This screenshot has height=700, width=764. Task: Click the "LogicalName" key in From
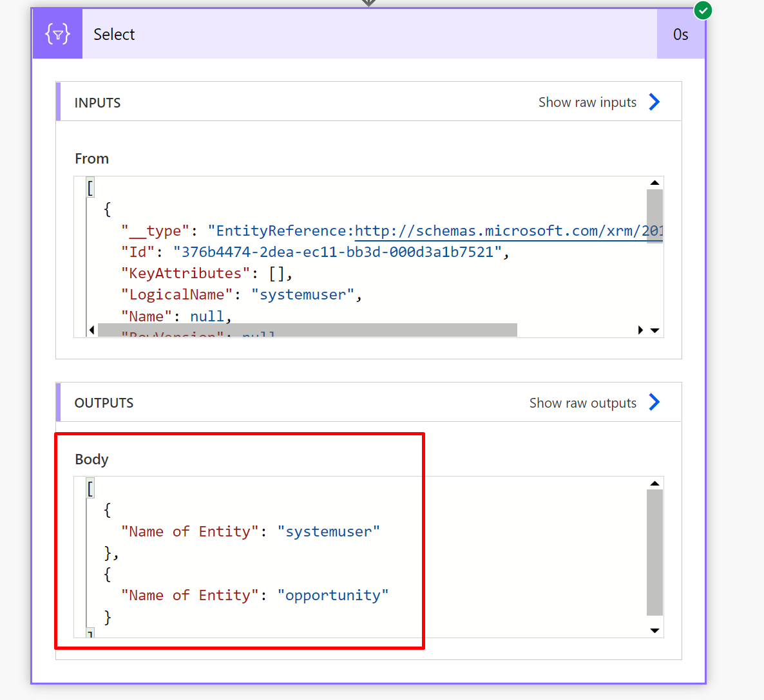click(x=177, y=295)
